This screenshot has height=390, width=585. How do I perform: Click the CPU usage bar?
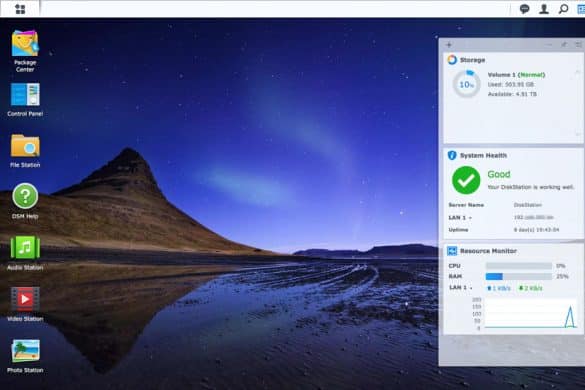[x=519, y=266]
